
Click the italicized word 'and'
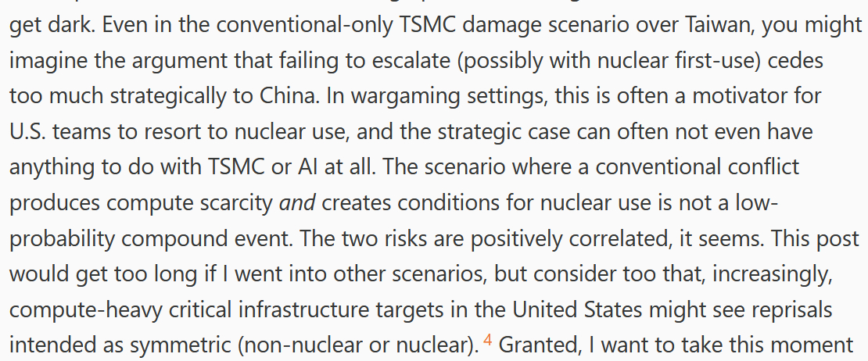pos(296,203)
